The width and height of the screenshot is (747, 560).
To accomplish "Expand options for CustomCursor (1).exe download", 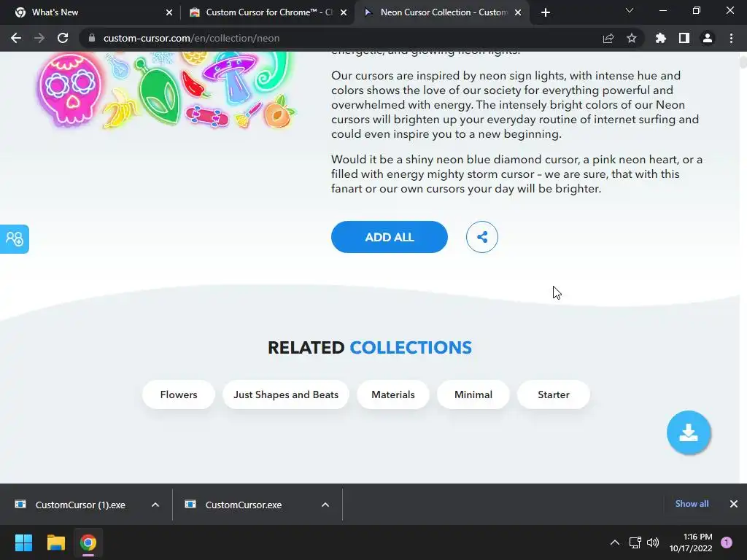I will pyautogui.click(x=155, y=505).
